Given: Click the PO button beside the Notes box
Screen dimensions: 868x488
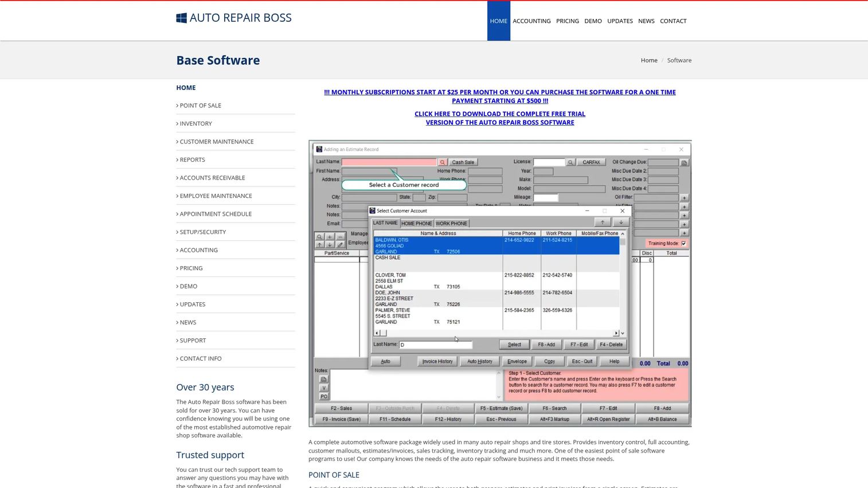Looking at the screenshot, I should (x=324, y=396).
